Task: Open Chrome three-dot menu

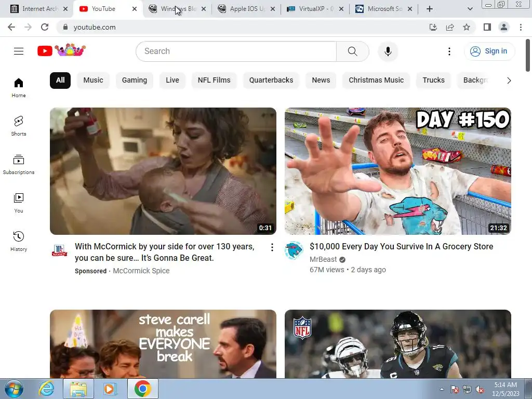Action: (x=521, y=27)
